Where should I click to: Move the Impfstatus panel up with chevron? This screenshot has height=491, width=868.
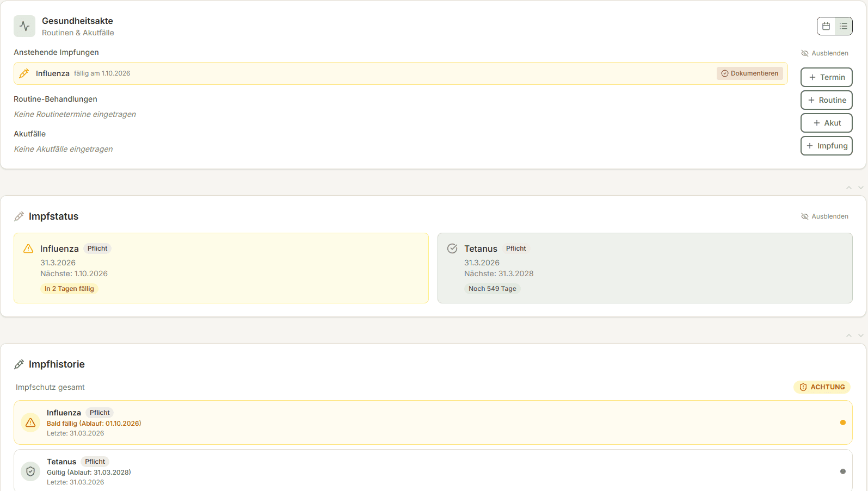click(x=849, y=188)
